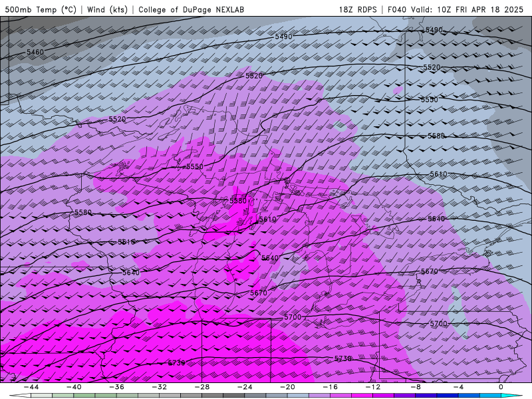Click the white arrow tip of the color bar
Image resolution: width=532 pixels, height=399 pixels.
point(20,396)
